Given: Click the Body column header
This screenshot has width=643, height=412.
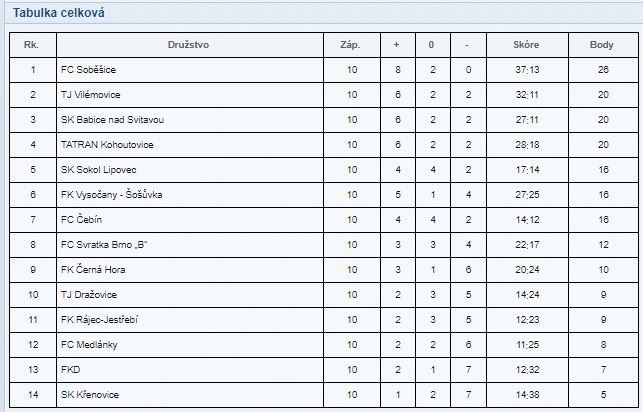Looking at the screenshot, I should coord(602,45).
